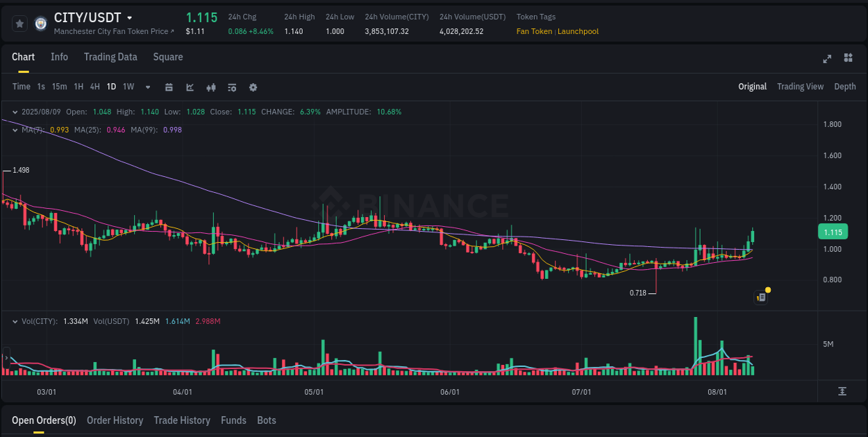Switch chart to Depth view
868x437 pixels.
pyautogui.click(x=845, y=87)
